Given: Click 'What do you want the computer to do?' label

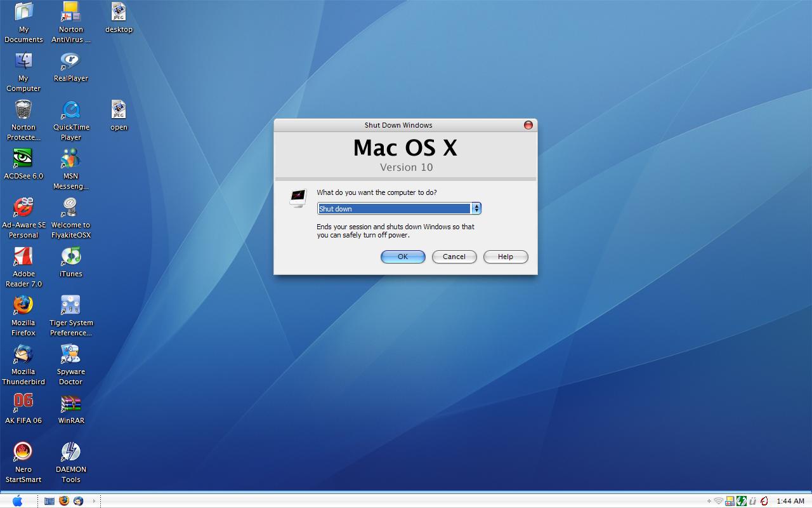Looking at the screenshot, I should 377,192.
